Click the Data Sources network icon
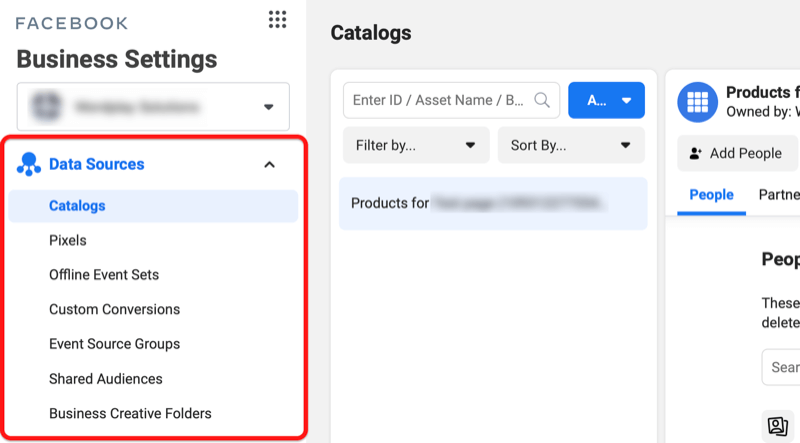This screenshot has height=443, width=800. tap(29, 164)
